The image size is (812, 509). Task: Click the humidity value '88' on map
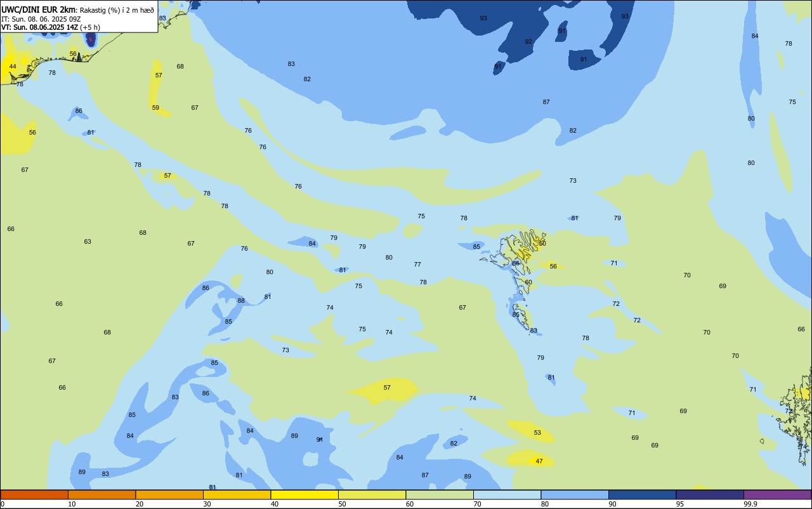tap(241, 301)
